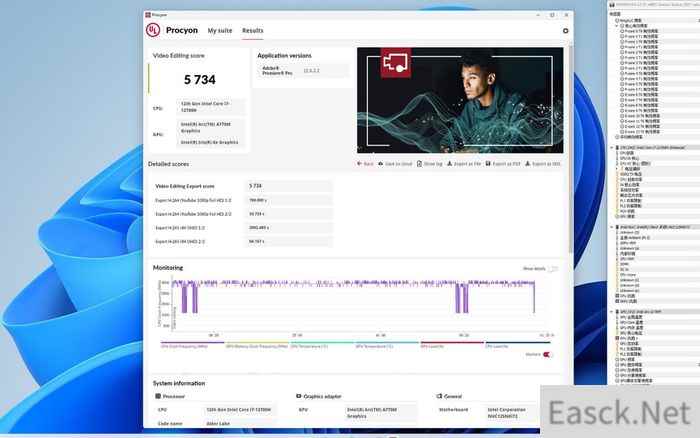Image resolution: width=700 pixels, height=438 pixels.
Task: Collapse the Intel Core i7-12700H group in sensor window
Action: (x=612, y=147)
